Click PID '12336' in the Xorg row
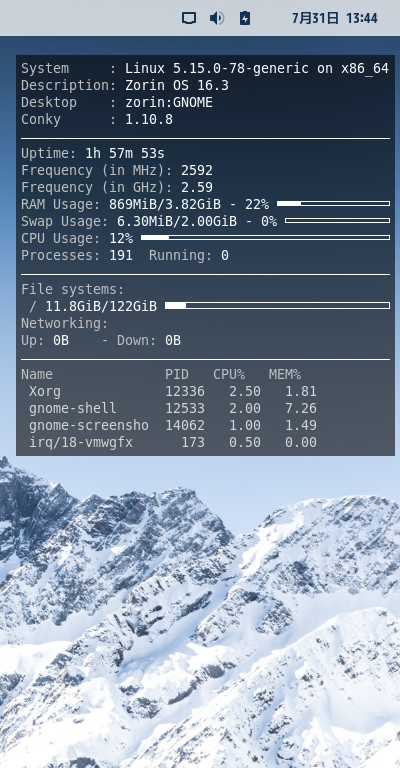 tap(185, 391)
